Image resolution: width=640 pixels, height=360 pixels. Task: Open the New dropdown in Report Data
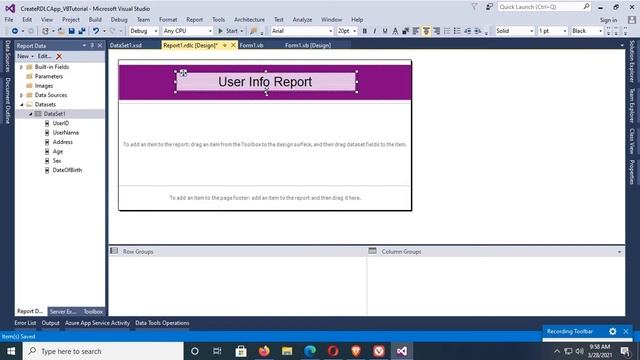tap(25, 56)
